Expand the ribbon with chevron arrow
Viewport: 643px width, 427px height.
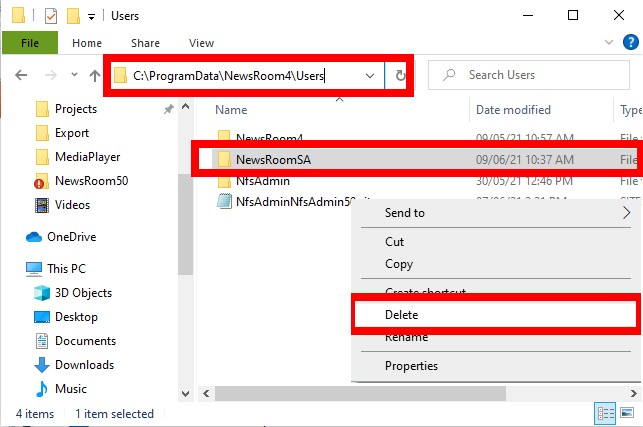pos(609,42)
